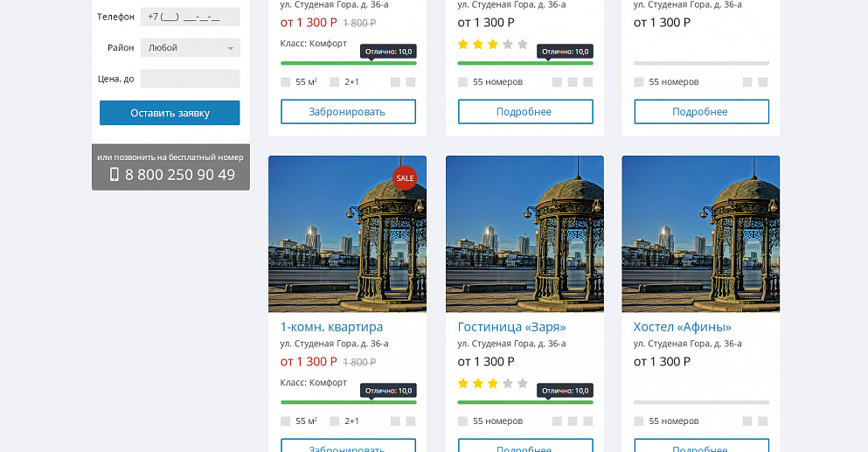The image size is (868, 452).
Task: Click the Цена, до input field
Action: (x=191, y=79)
